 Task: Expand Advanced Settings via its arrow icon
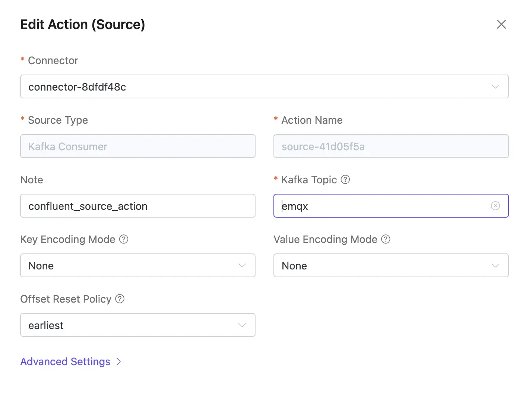118,361
